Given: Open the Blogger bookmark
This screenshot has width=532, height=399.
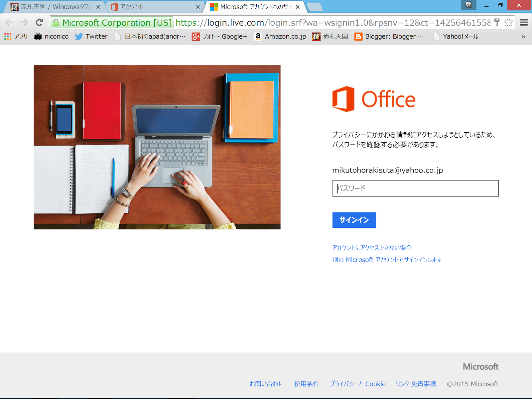Looking at the screenshot, I should click(389, 36).
